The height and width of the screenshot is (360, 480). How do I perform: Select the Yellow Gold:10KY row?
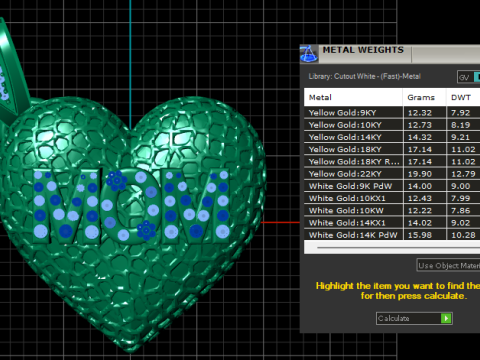click(392, 125)
